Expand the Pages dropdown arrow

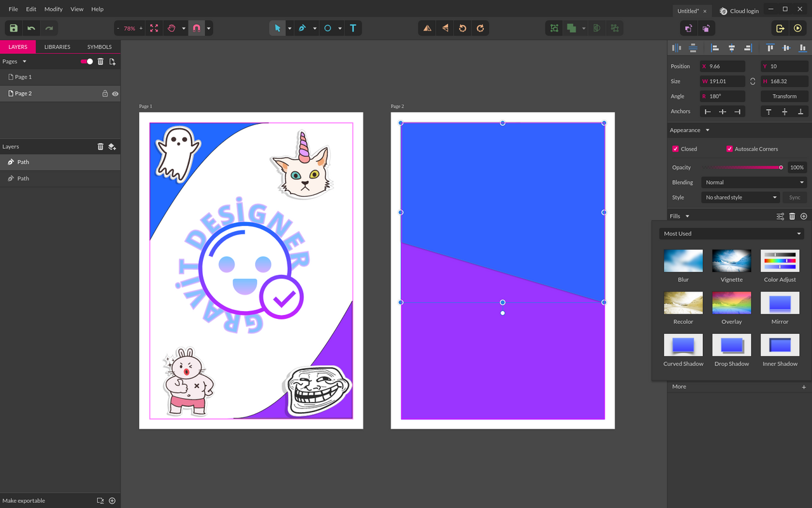point(24,62)
